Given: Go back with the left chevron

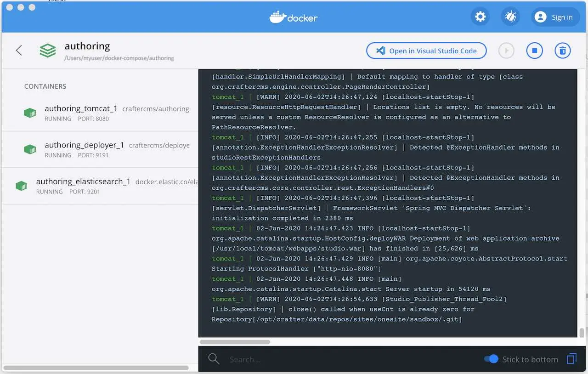Looking at the screenshot, I should [19, 51].
